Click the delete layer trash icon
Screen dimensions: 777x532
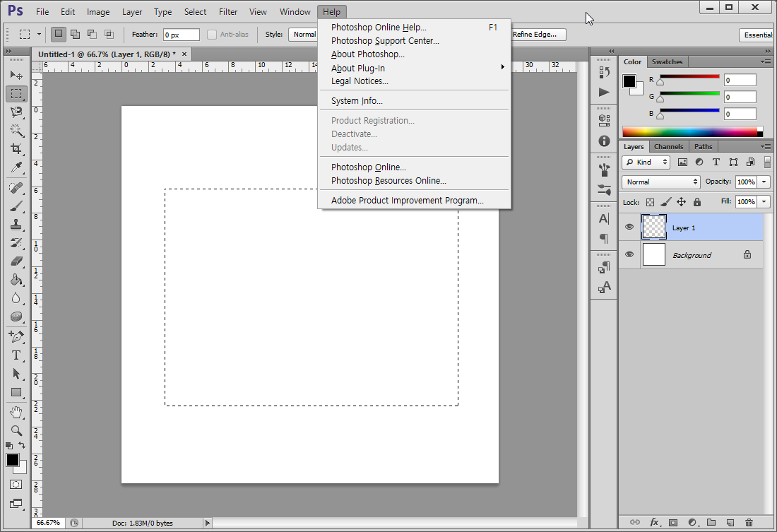click(749, 522)
